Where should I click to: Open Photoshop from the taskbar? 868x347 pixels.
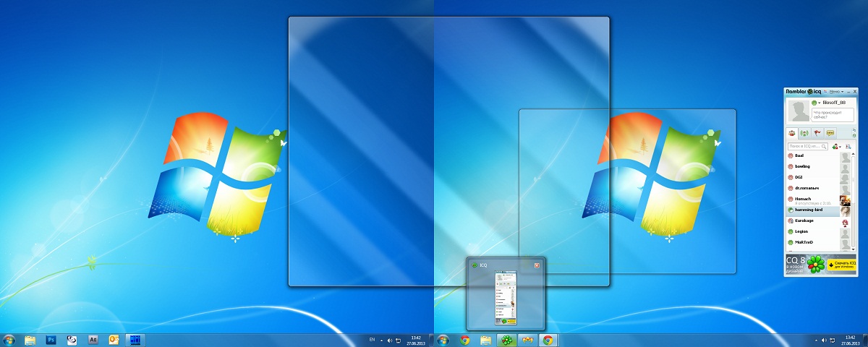click(51, 339)
